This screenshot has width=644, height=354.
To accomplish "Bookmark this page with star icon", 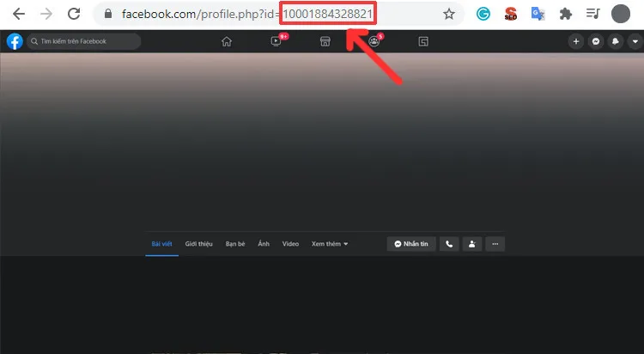I will [449, 14].
